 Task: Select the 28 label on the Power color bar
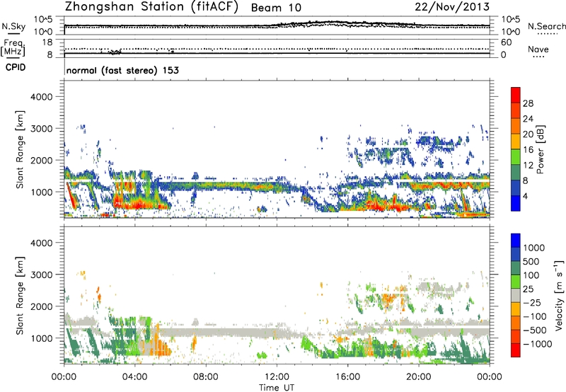528,103
